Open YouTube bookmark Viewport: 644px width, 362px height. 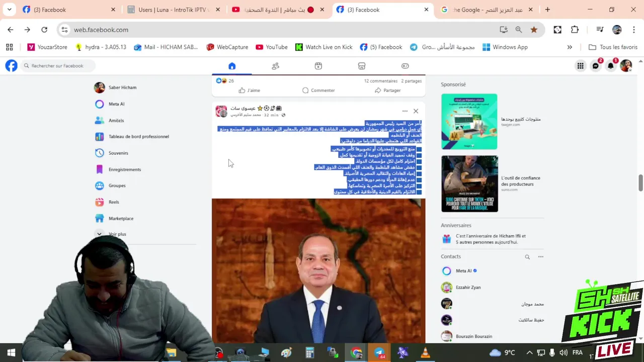coord(272,47)
